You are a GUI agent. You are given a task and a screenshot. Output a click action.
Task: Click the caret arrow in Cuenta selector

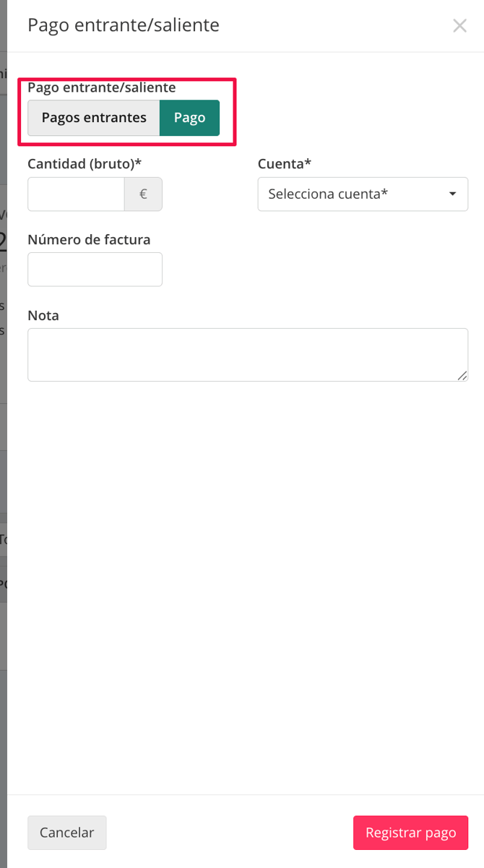point(453,194)
